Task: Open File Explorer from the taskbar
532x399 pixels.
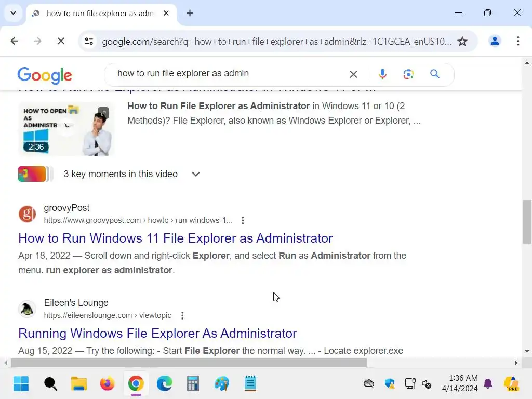Action: tap(79, 384)
